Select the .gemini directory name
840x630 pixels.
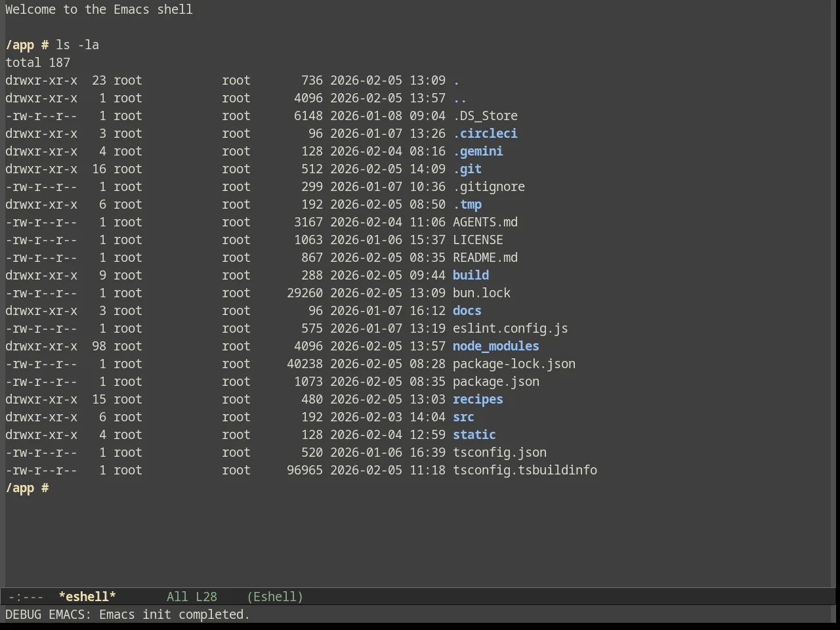[x=478, y=151]
